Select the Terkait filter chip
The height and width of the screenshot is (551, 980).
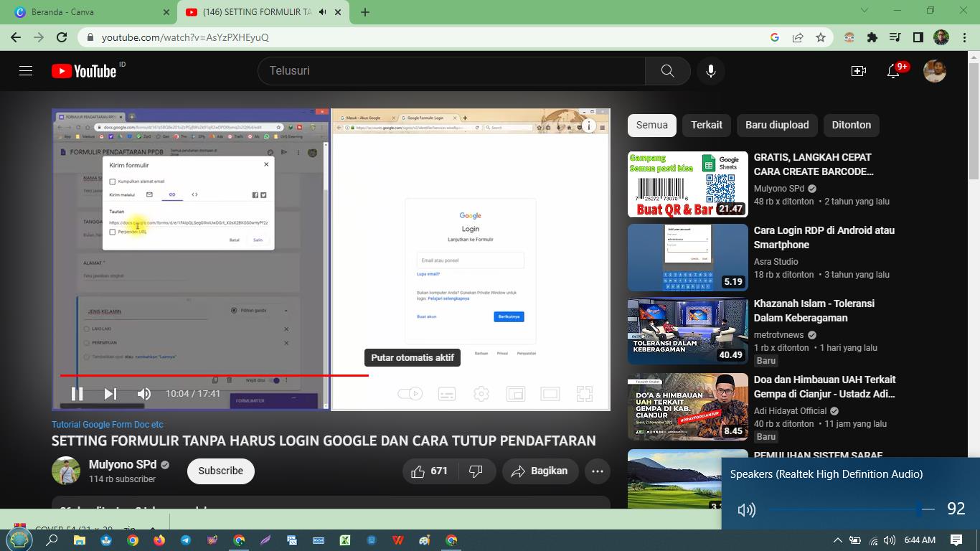[706, 125]
